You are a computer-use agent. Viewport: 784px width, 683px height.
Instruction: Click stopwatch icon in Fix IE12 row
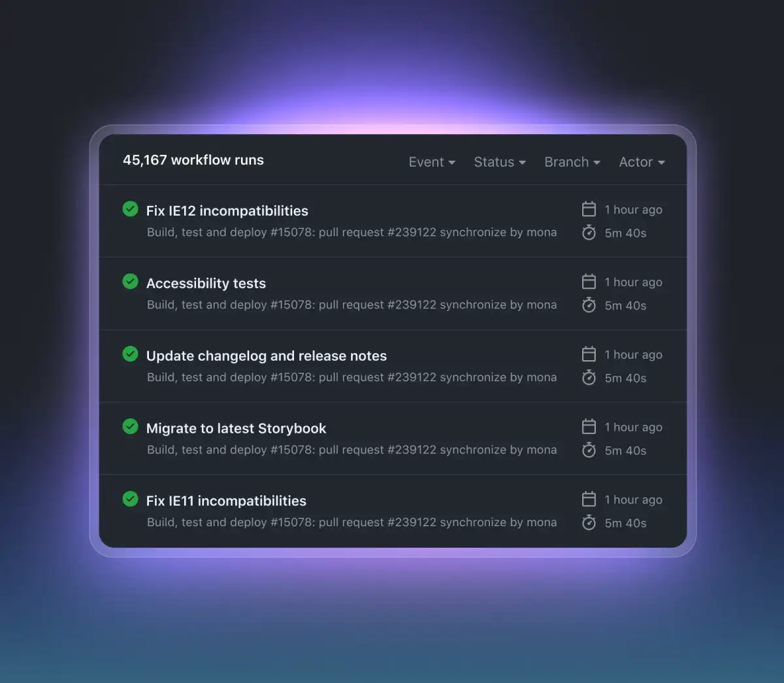pos(589,233)
